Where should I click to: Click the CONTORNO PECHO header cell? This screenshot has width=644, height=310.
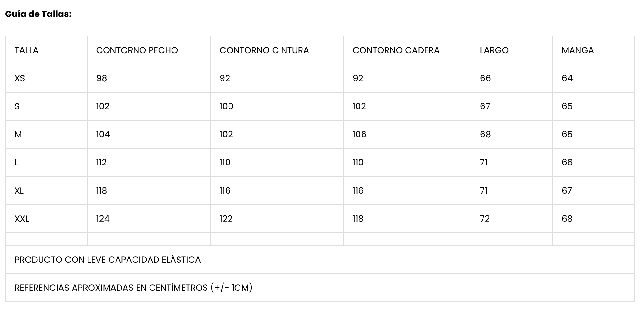pos(137,50)
